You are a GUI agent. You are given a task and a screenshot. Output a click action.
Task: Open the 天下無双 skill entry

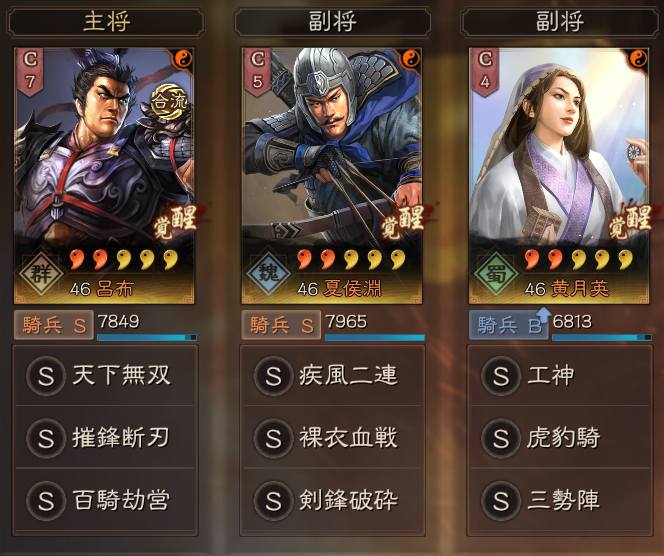pyautogui.click(x=105, y=376)
